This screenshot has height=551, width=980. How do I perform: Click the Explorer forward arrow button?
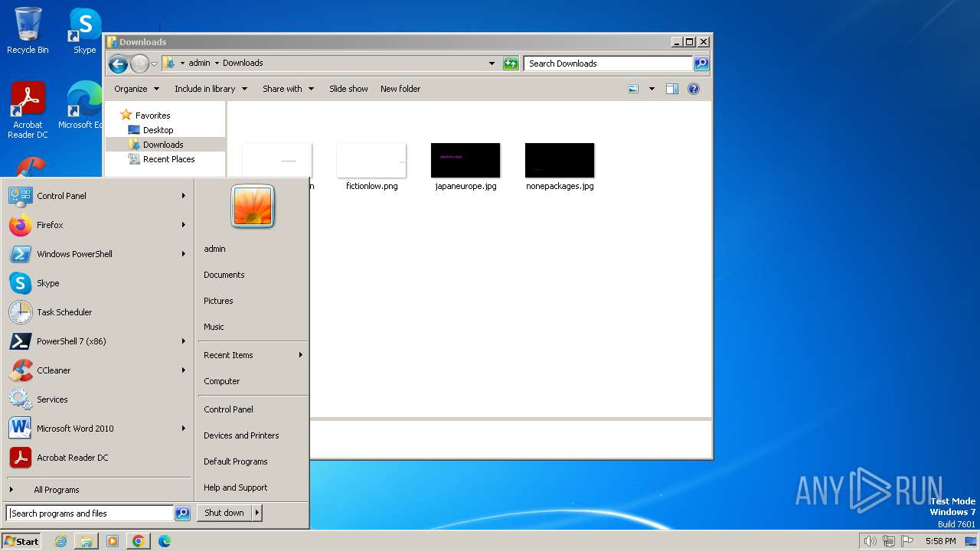point(139,64)
